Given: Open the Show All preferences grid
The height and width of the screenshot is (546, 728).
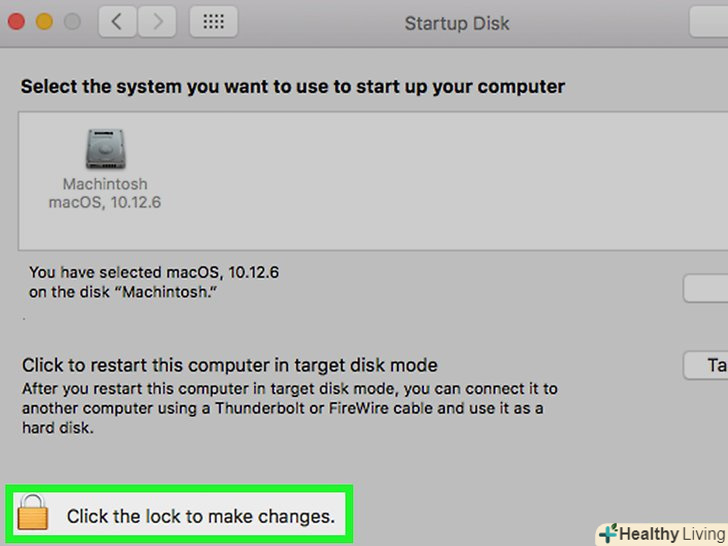Looking at the screenshot, I should 213,22.
